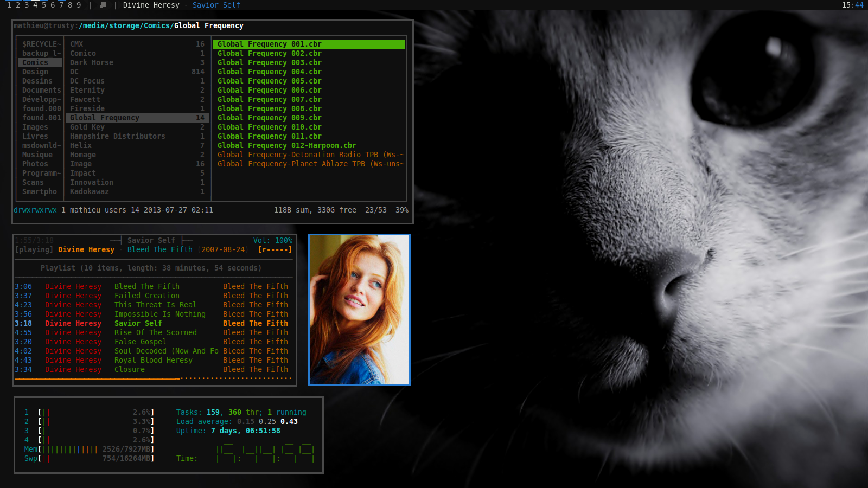Open the $RECYCLE folder in left column
Image resolution: width=868 pixels, height=488 pixels.
[41, 44]
